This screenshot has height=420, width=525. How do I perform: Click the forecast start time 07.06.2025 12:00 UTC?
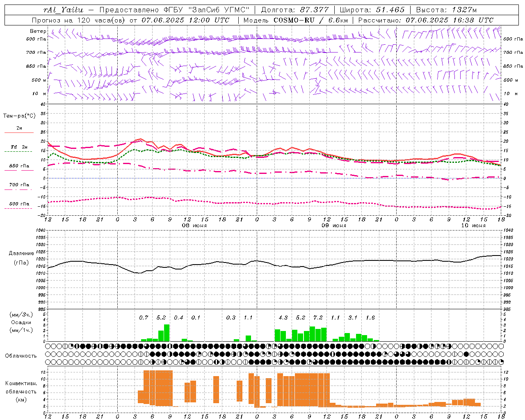pyautogui.click(x=186, y=20)
